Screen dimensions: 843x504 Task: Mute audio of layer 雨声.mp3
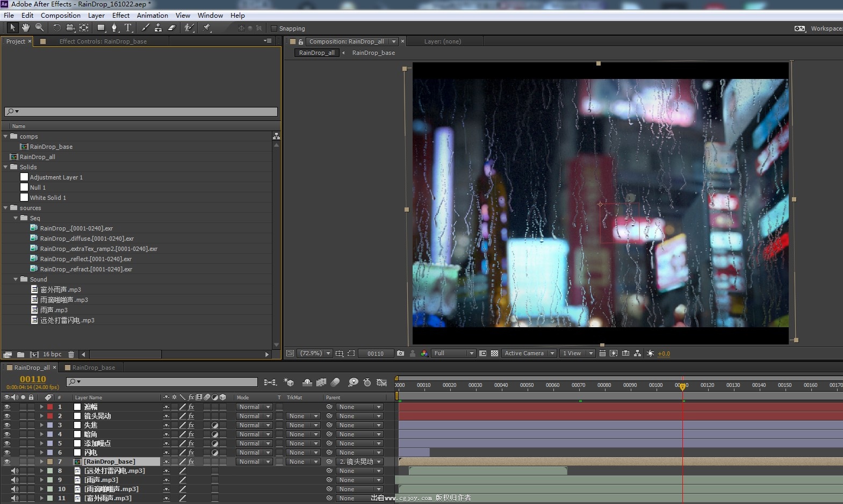pyautogui.click(x=15, y=480)
